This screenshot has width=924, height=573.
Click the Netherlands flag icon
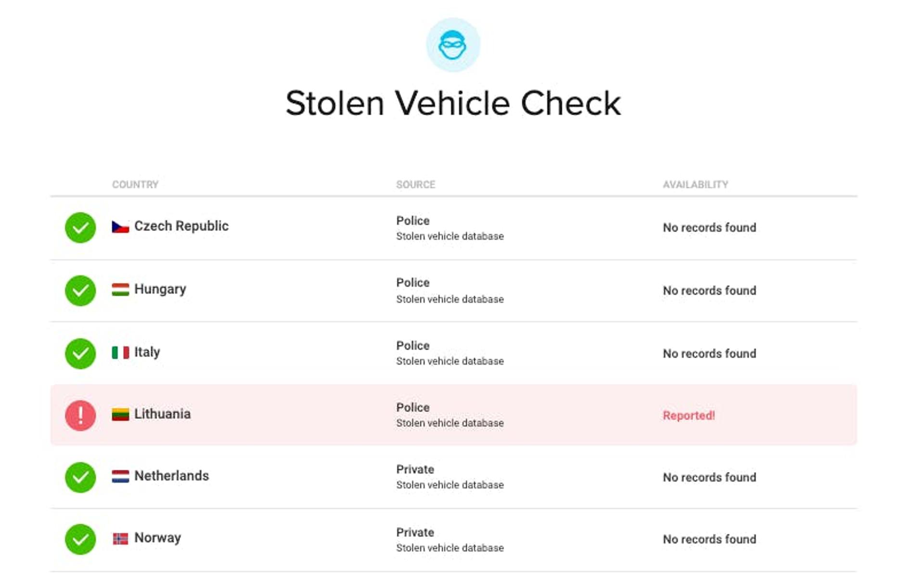coord(120,476)
